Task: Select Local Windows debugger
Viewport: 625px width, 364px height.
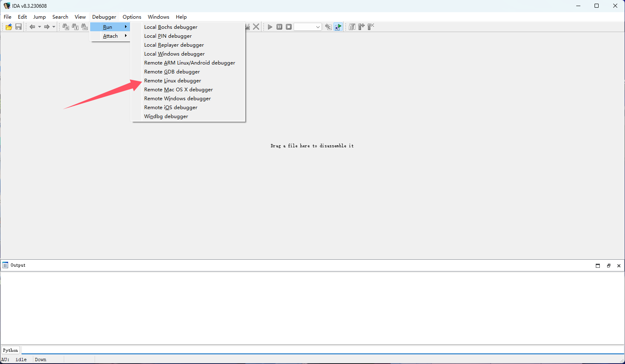Action: point(188,54)
